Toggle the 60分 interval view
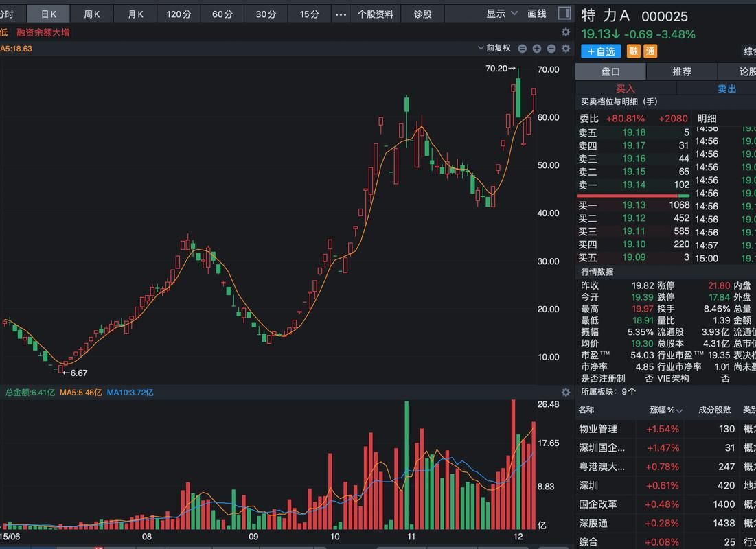The width and height of the screenshot is (756, 549). point(222,13)
